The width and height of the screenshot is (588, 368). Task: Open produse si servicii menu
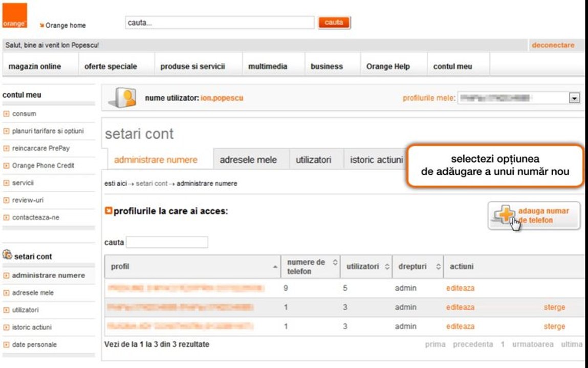point(193,66)
